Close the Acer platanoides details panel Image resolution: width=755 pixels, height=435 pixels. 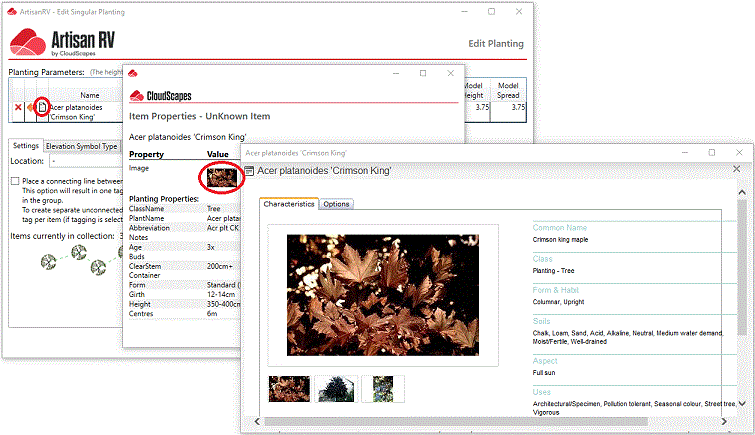coord(736,168)
